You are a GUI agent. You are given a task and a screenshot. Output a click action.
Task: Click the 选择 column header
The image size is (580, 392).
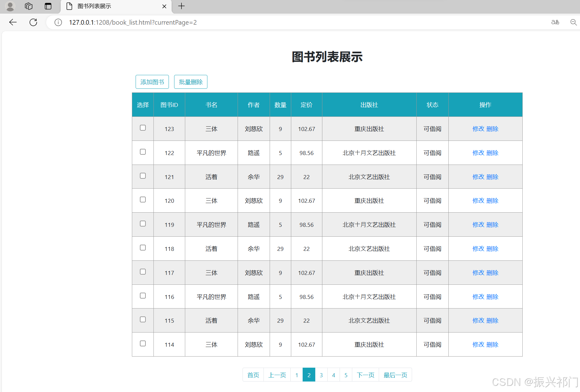pyautogui.click(x=143, y=105)
